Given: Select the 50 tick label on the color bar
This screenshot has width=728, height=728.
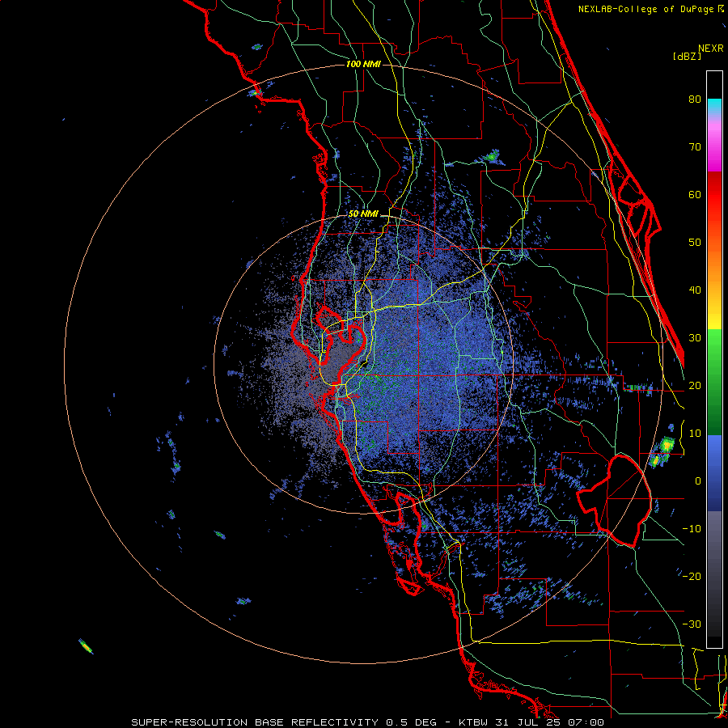Looking at the screenshot, I should click(x=695, y=243).
